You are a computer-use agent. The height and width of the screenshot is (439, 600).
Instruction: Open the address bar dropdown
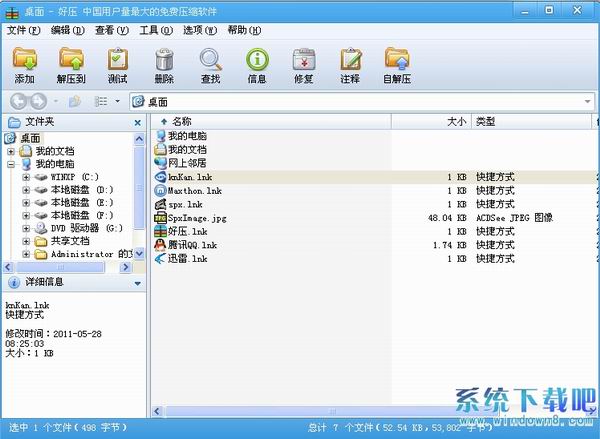pyautogui.click(x=587, y=102)
